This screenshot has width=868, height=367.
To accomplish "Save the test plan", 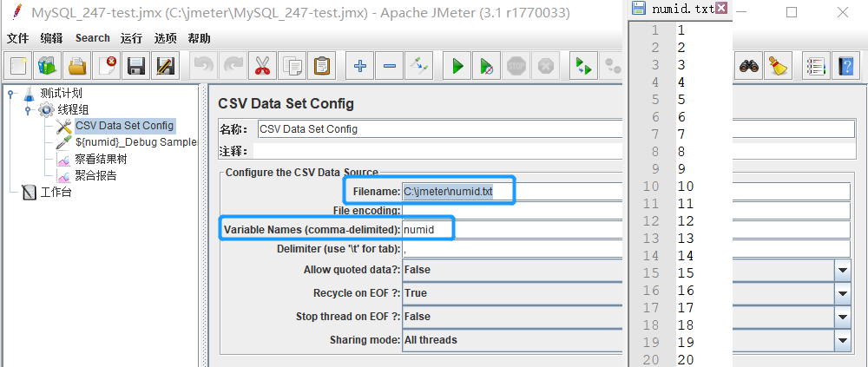I will point(135,67).
